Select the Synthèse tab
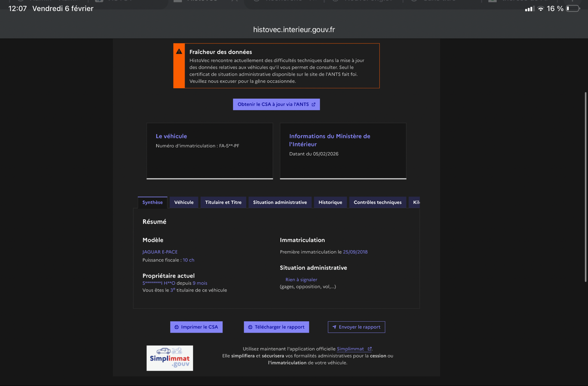This screenshot has width=588, height=386. 152,202
